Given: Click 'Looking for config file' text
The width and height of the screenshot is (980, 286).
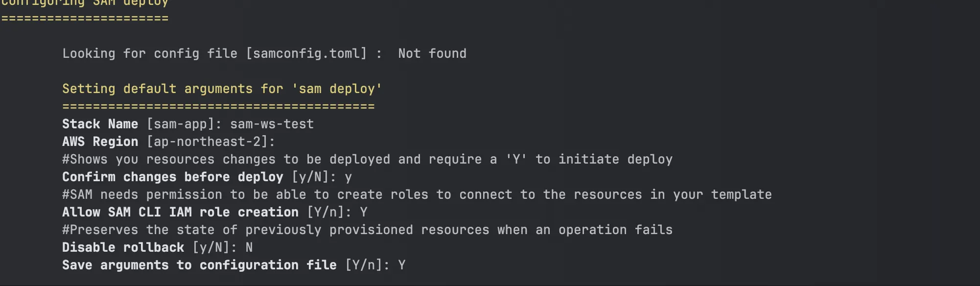Looking at the screenshot, I should point(149,53).
